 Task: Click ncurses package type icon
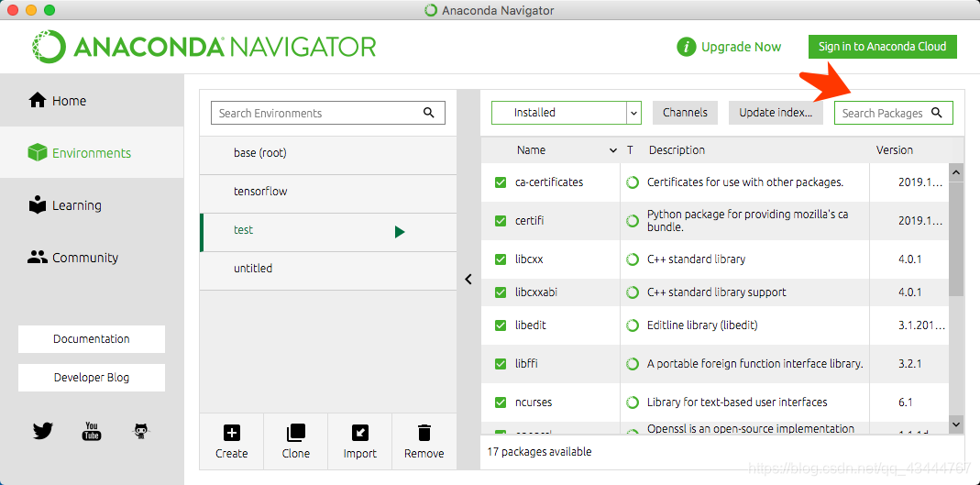pyautogui.click(x=633, y=402)
